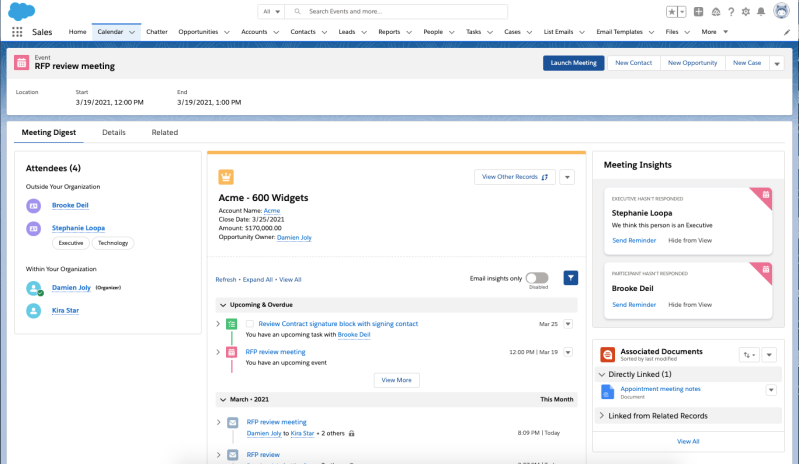The image size is (799, 464).
Task: Click Stephanie Loopa's attendee avatar icon
Action: point(34,229)
